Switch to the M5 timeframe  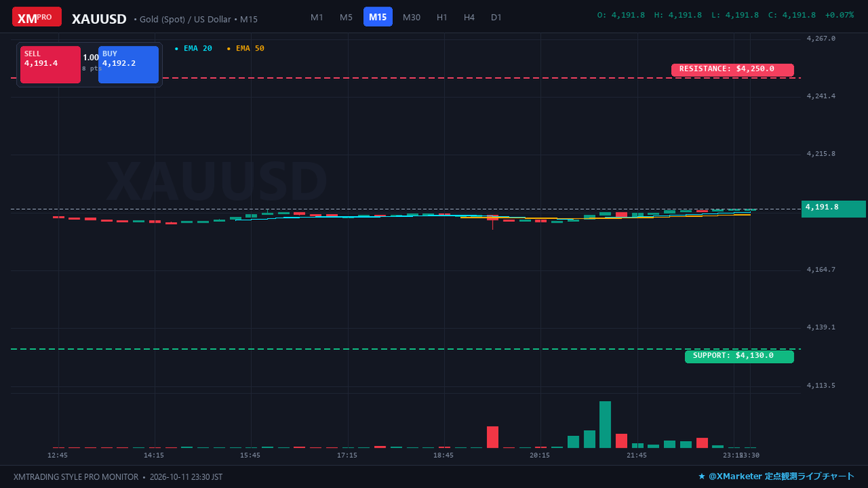click(x=346, y=17)
